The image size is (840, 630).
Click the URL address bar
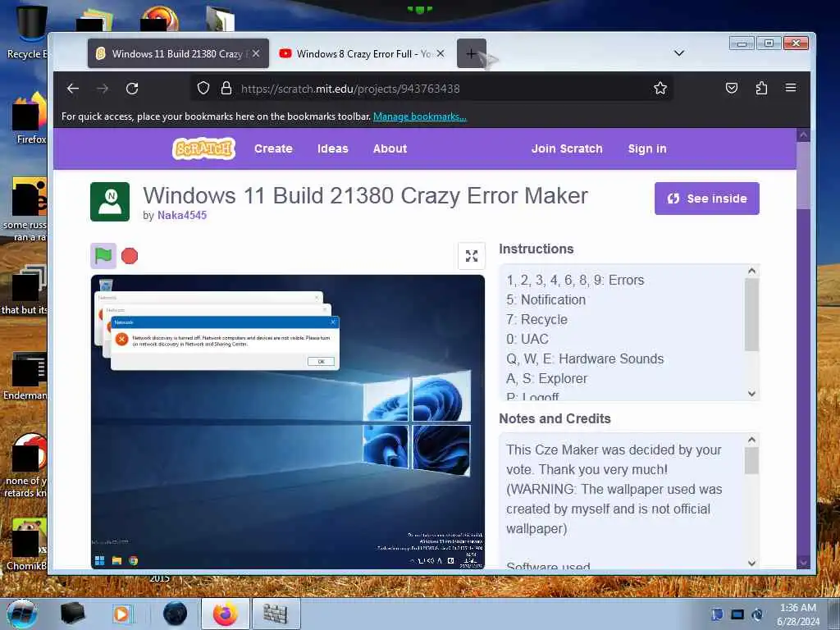point(431,89)
